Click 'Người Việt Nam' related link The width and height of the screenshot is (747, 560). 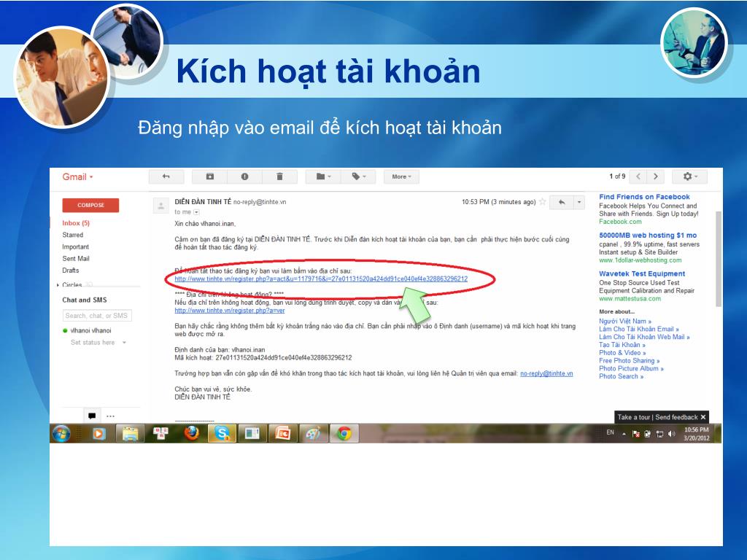point(625,322)
